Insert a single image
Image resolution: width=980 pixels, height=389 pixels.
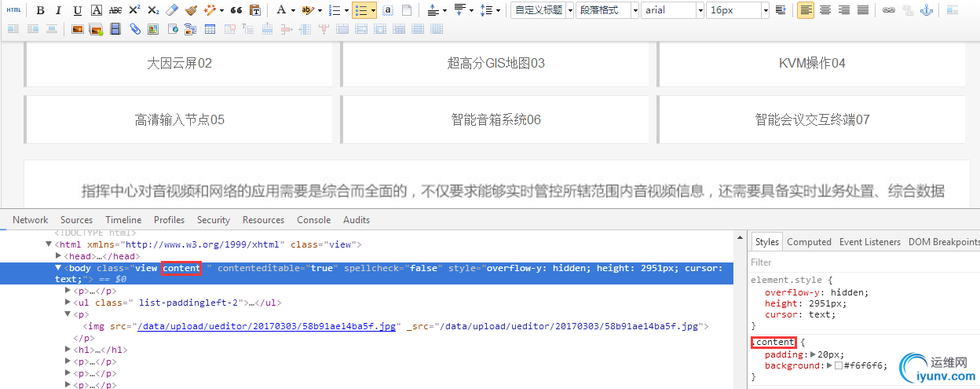click(x=78, y=29)
